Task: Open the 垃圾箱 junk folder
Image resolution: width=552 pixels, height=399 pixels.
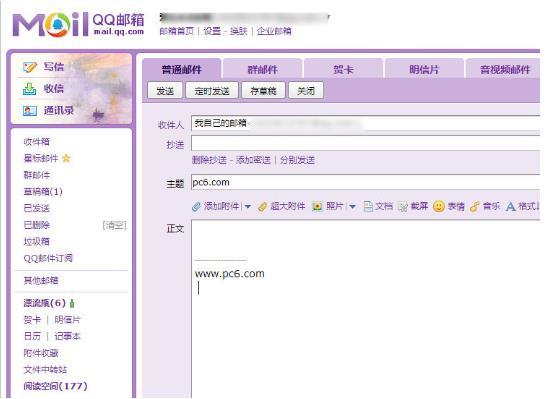Action: point(37,241)
